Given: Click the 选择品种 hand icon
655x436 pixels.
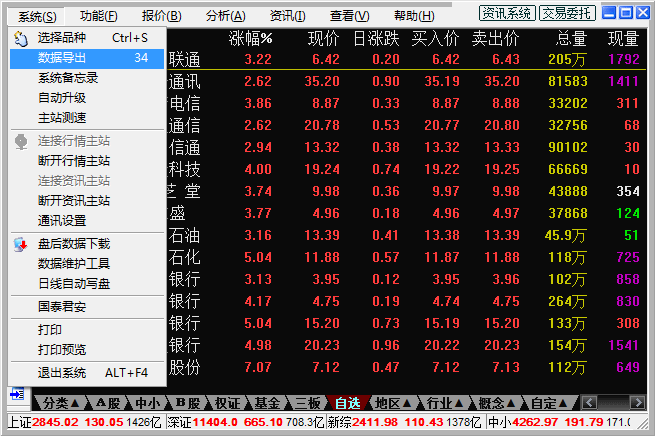Looking at the screenshot, I should pos(20,38).
